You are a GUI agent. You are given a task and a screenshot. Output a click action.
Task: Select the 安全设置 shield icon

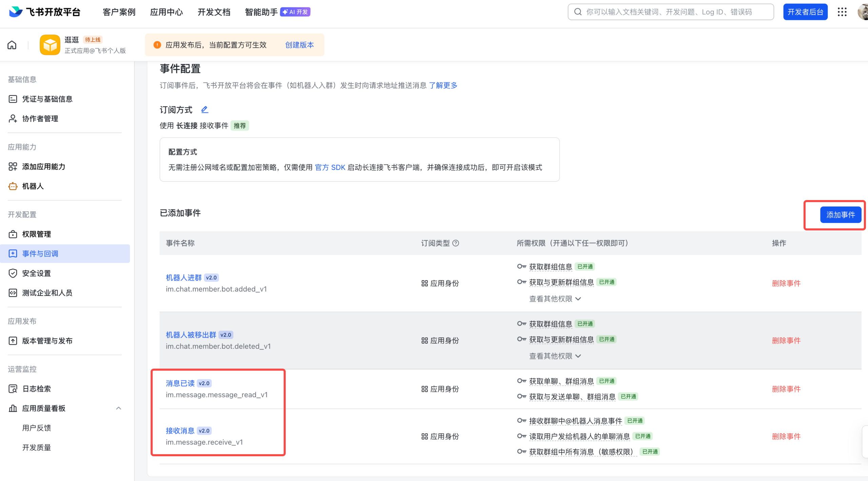[36, 273]
